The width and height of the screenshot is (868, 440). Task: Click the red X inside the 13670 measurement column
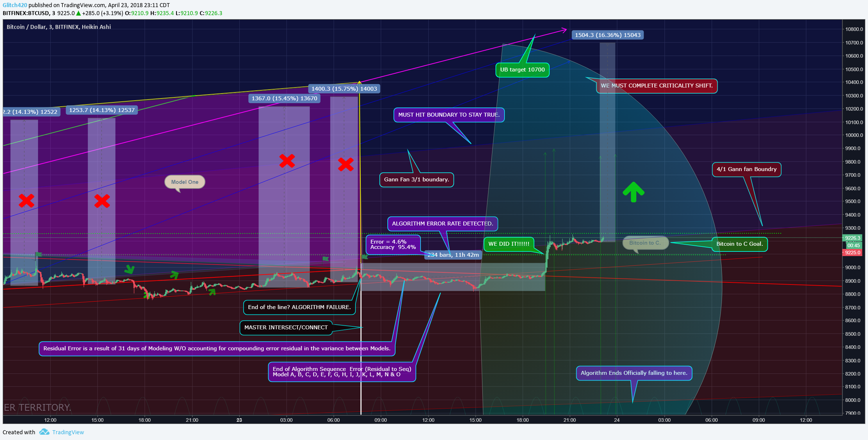(287, 161)
